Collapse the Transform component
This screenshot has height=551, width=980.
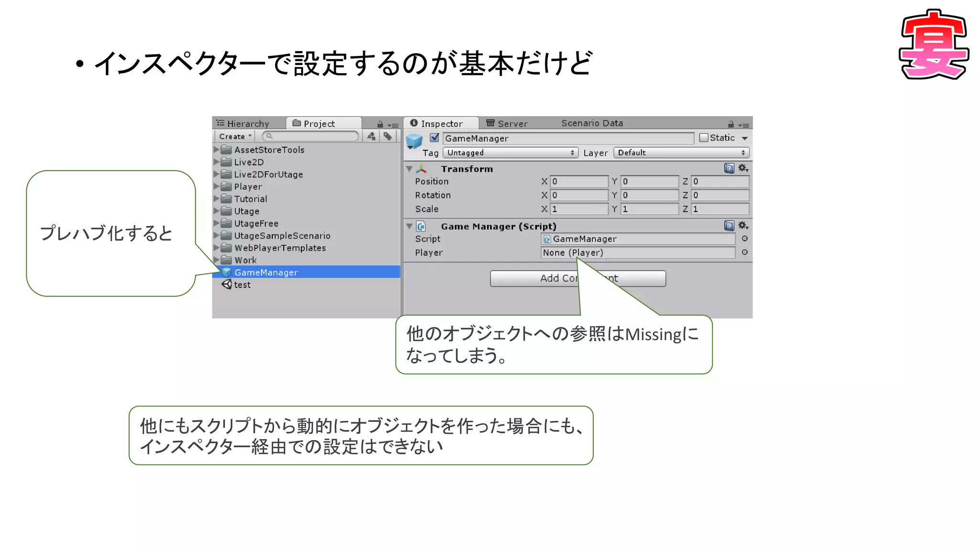[x=410, y=169]
